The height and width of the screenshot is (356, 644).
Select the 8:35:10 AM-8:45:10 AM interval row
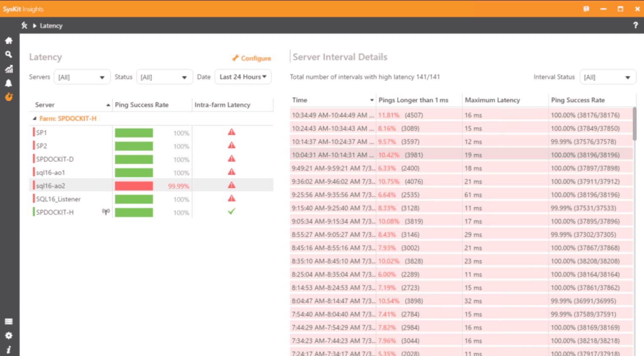[461, 261]
